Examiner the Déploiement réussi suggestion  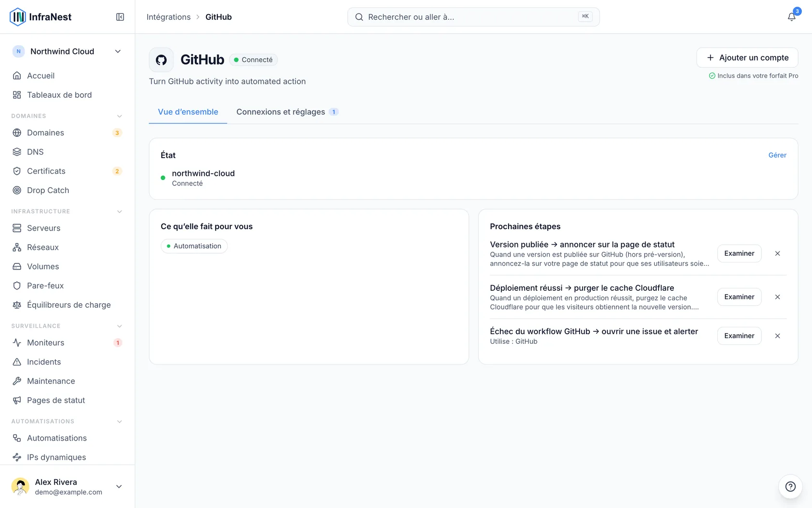coord(739,297)
